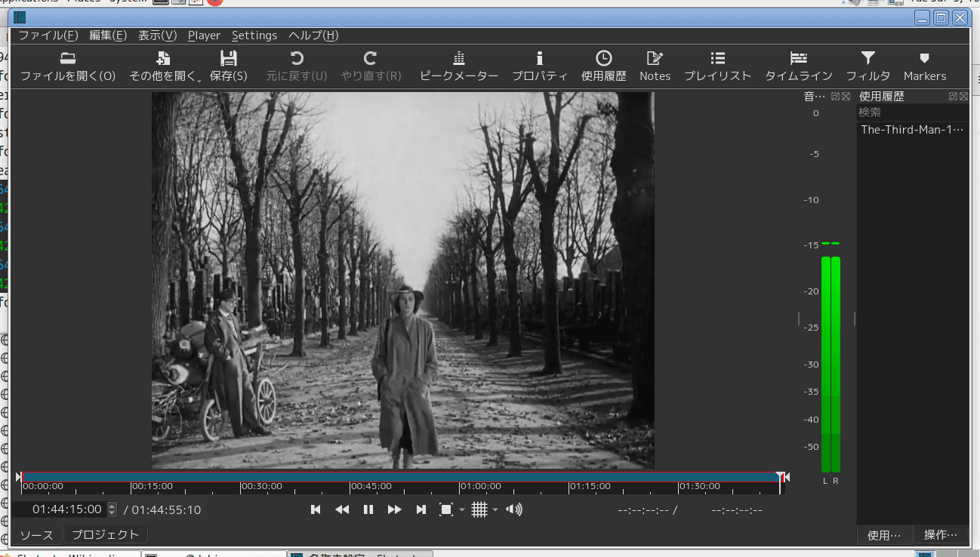Open the Filters panel
980x557 pixels.
click(x=868, y=66)
